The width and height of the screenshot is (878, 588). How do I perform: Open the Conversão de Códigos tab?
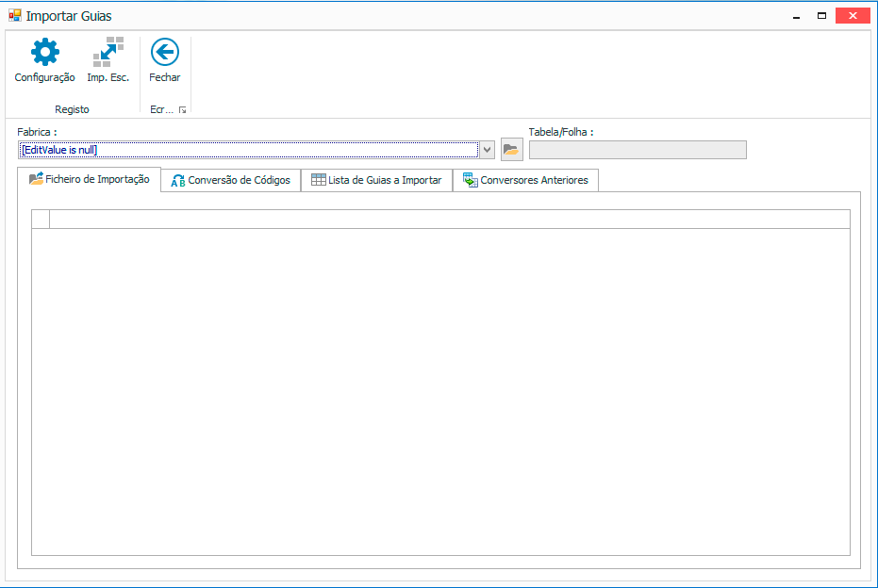[231, 180]
